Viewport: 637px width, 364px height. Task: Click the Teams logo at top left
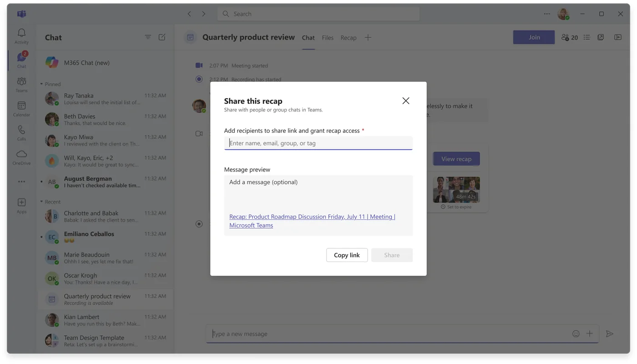pos(21,14)
